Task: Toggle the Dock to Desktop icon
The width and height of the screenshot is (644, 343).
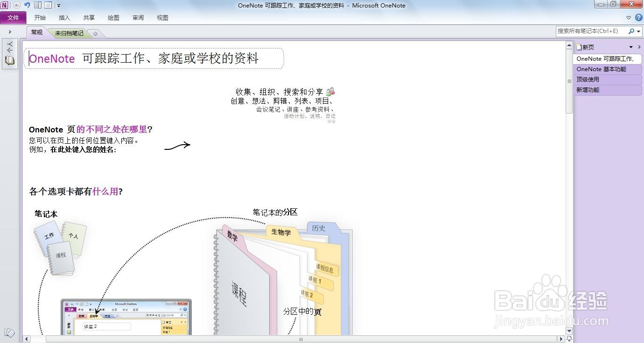Action: point(38,5)
